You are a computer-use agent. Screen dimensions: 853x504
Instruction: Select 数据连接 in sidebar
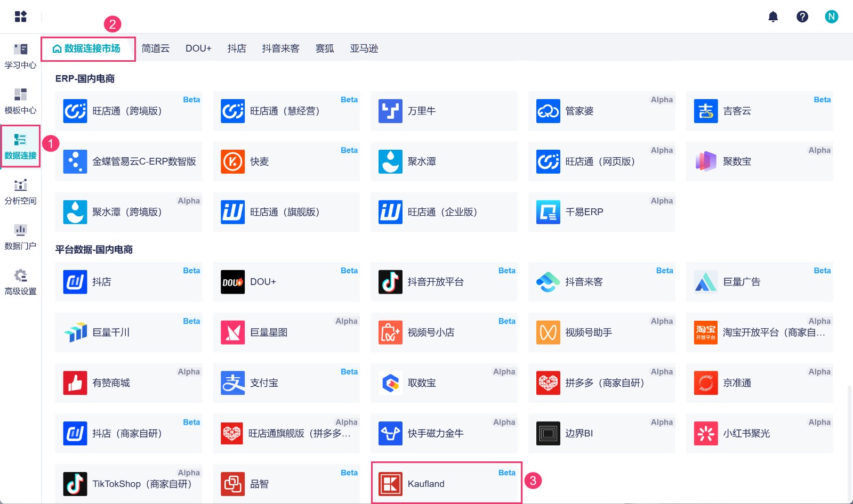(20, 147)
